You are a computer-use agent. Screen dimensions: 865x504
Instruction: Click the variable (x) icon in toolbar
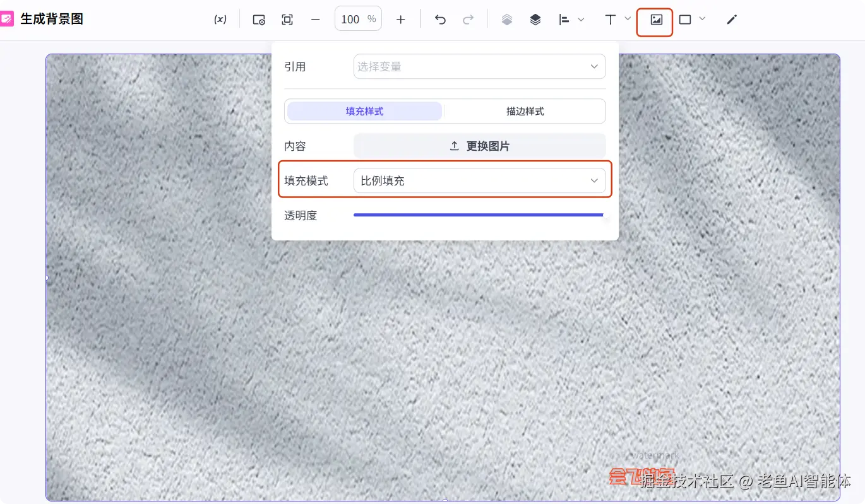pyautogui.click(x=220, y=20)
